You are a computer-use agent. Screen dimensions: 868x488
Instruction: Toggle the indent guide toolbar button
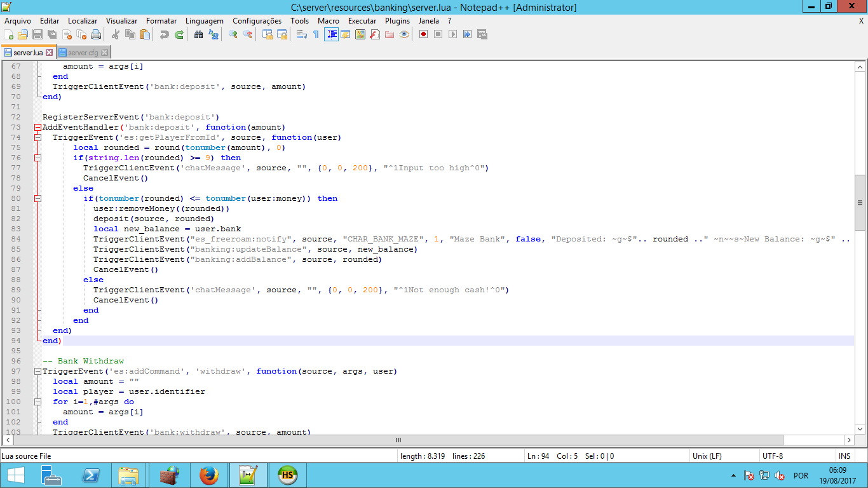(x=331, y=34)
